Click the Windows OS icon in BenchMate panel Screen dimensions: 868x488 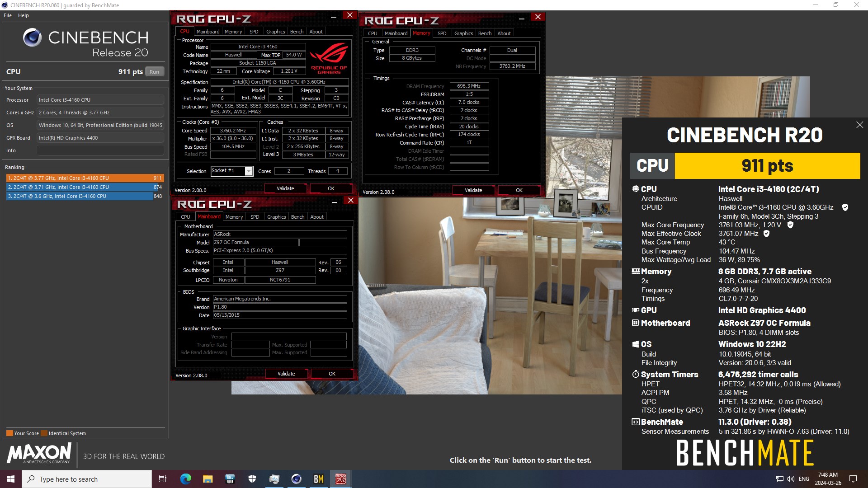pos(636,344)
